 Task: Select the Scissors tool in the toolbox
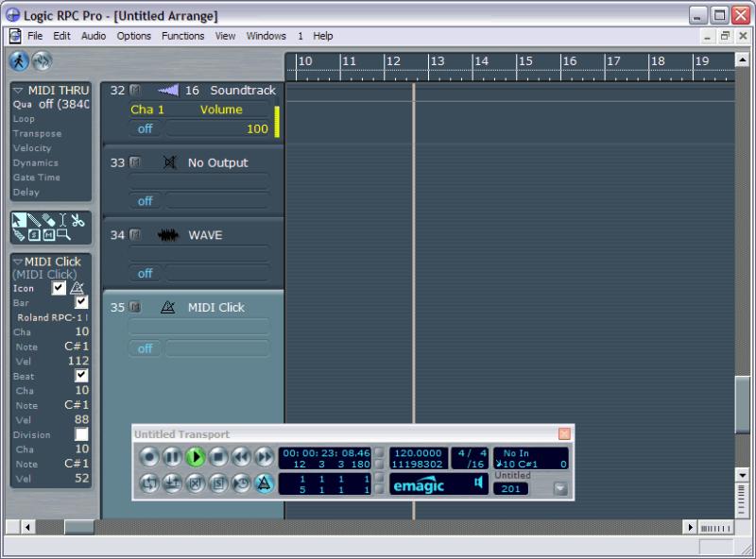(x=77, y=220)
